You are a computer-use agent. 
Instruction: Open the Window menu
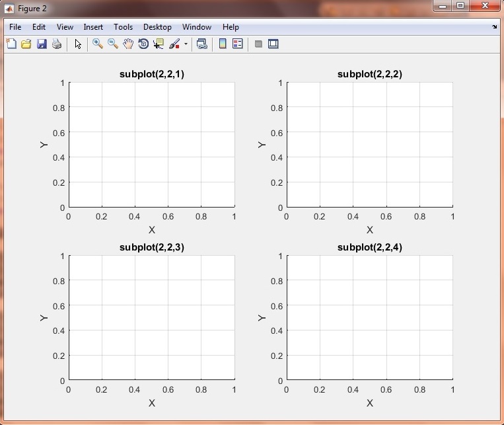click(x=197, y=27)
